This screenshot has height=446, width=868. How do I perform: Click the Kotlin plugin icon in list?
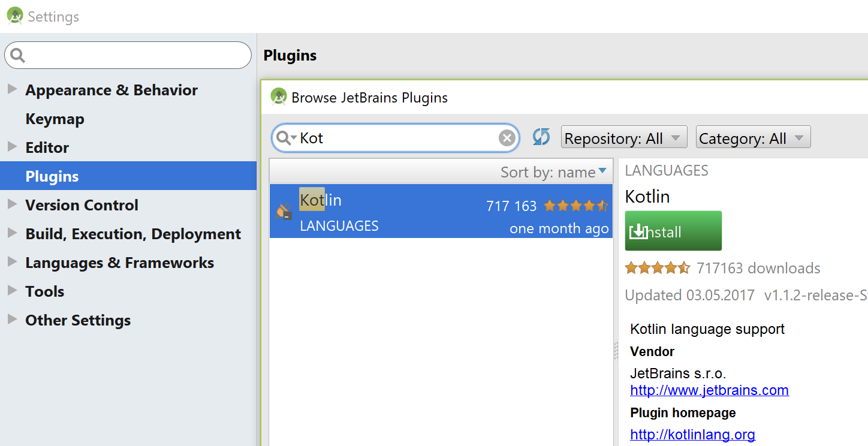(x=284, y=211)
